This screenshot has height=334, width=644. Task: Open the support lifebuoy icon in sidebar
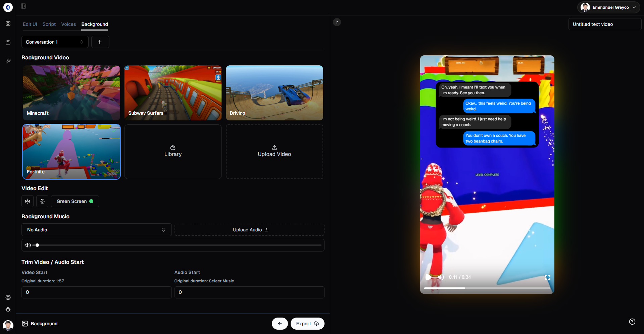coord(8,297)
